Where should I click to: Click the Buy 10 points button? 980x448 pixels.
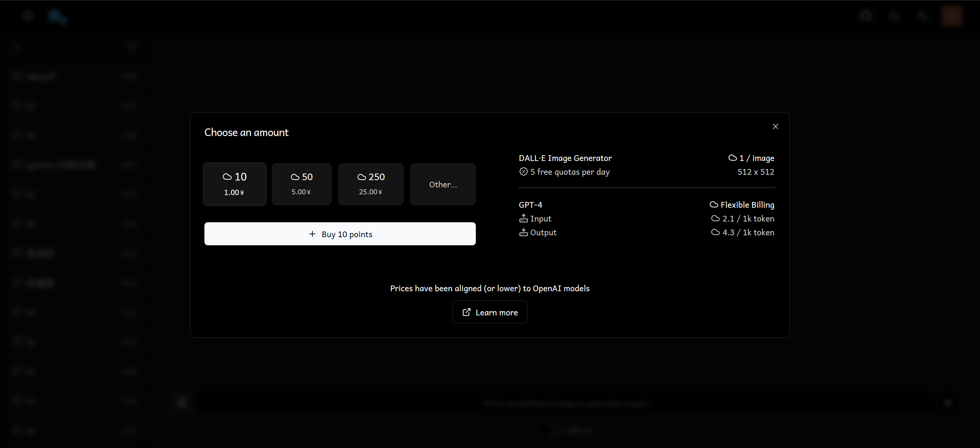pos(340,234)
